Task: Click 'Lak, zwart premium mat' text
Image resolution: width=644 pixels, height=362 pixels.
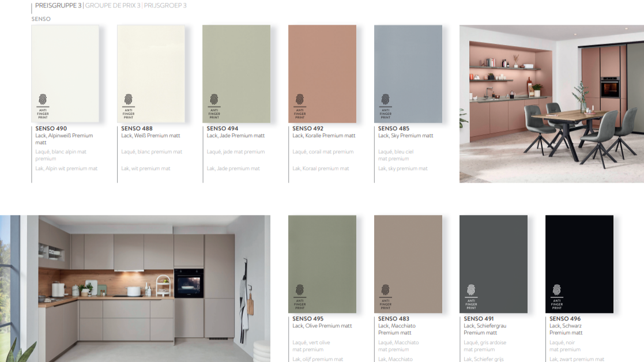Action: pyautogui.click(x=577, y=359)
